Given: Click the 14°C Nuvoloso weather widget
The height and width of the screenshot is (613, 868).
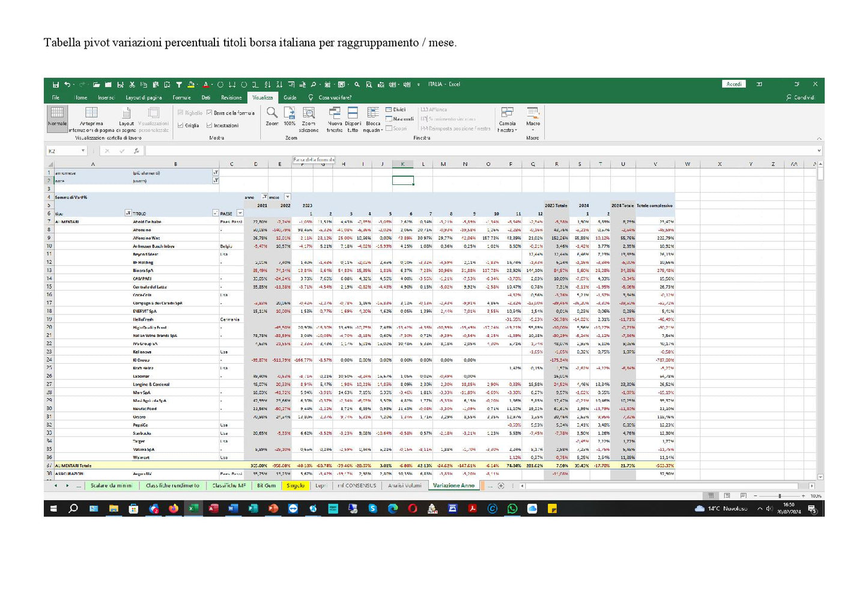Looking at the screenshot, I should click(x=721, y=509).
